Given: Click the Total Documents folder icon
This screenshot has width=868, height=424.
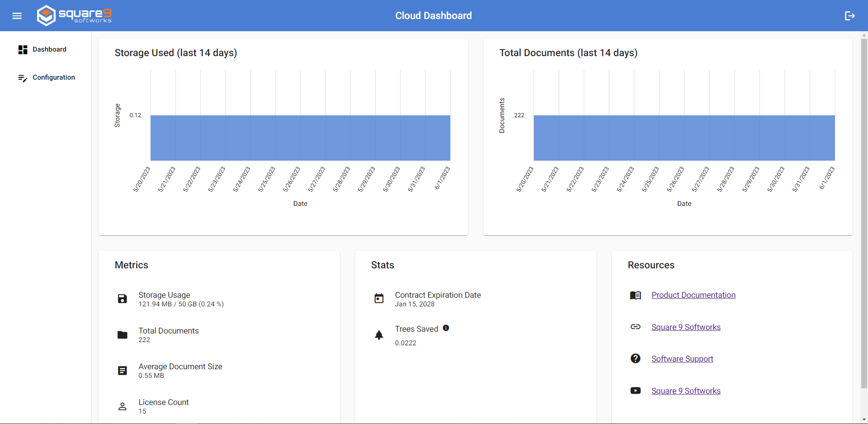Looking at the screenshot, I should (x=122, y=335).
